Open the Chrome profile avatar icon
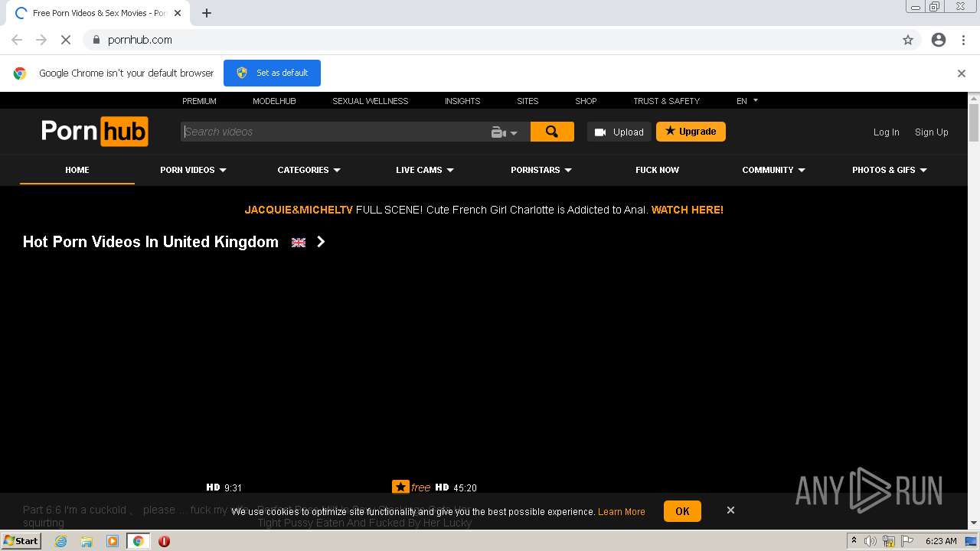The width and height of the screenshot is (980, 551). click(x=939, y=40)
